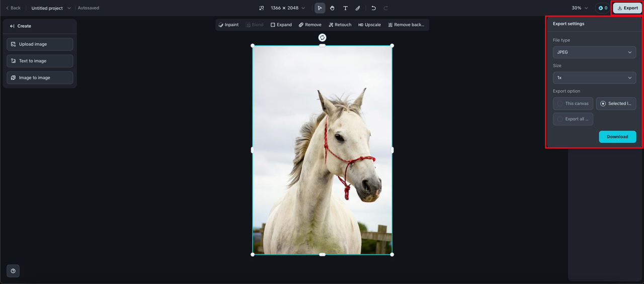
Task: Click the credits counter showing 0
Action: coord(603,8)
